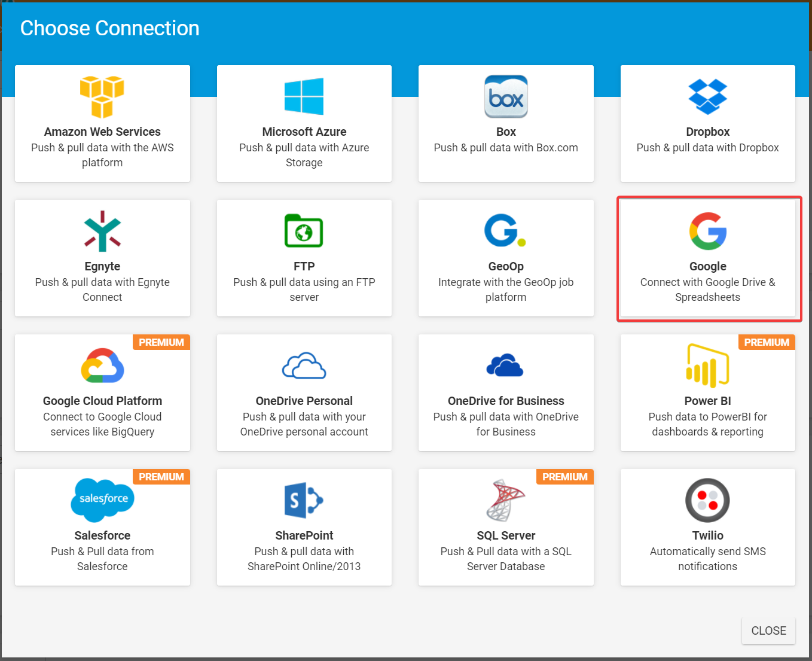
Task: Choose the Twilio circular logo
Action: pyautogui.click(x=707, y=500)
